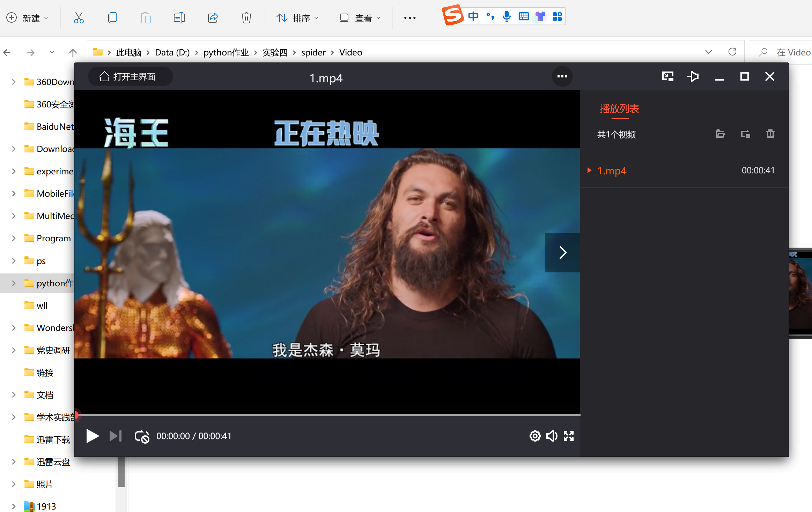
Task: Click spider in address breadcrumb
Action: pos(313,52)
